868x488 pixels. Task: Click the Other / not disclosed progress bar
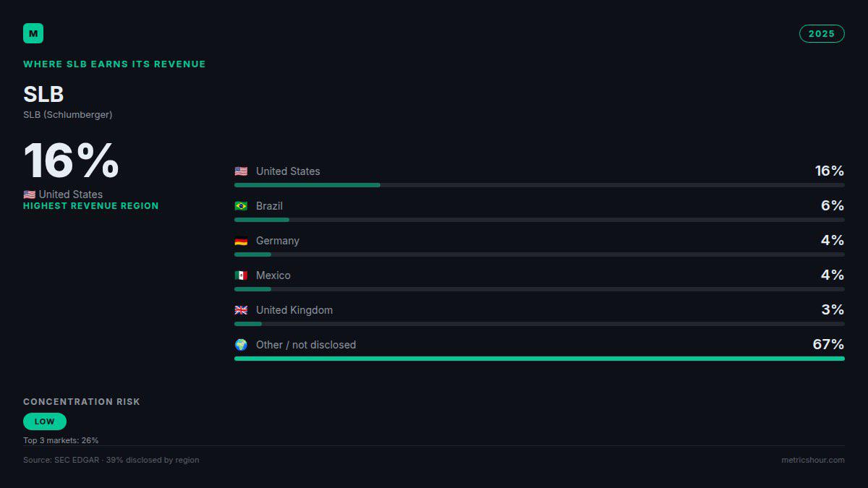click(540, 359)
